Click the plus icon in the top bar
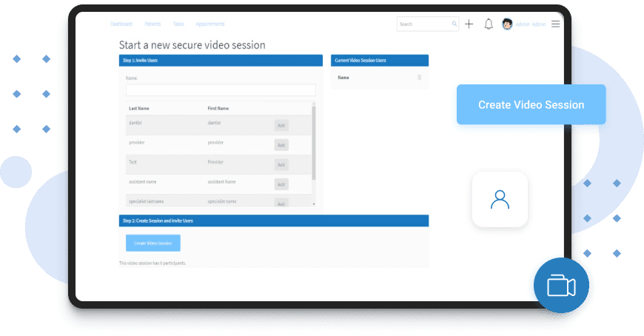 click(x=469, y=24)
